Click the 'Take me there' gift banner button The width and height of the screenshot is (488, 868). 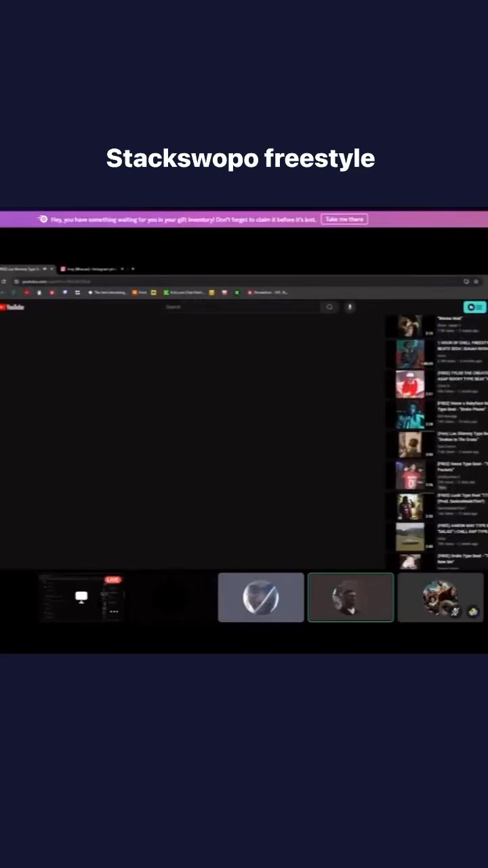[344, 219]
